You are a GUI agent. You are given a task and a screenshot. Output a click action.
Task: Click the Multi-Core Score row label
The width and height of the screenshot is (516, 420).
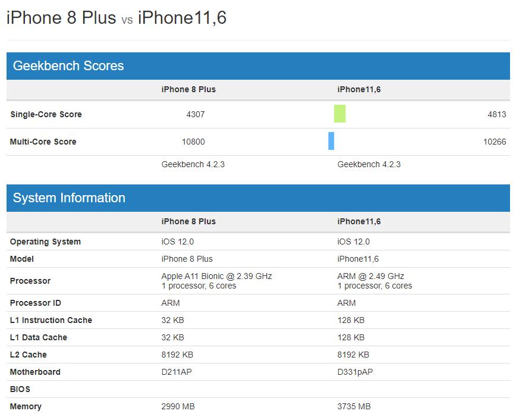pyautogui.click(x=43, y=142)
